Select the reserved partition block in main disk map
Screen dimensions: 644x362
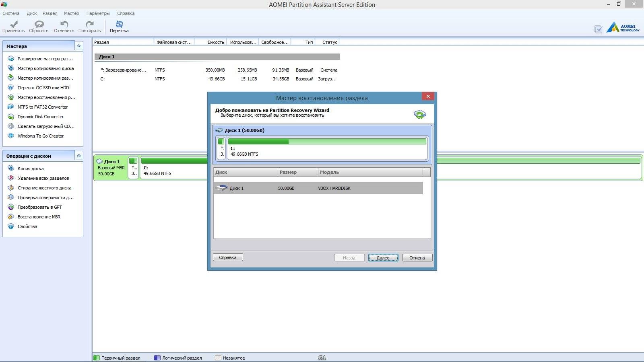(x=133, y=167)
